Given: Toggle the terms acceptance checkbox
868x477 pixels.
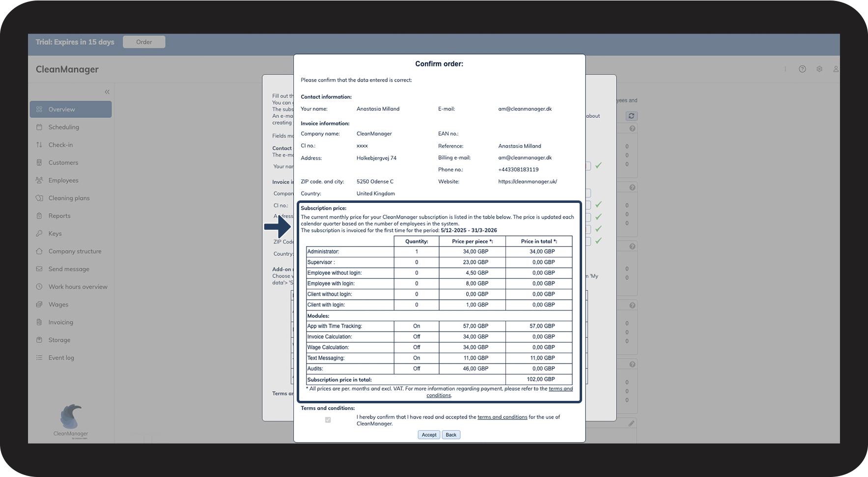Looking at the screenshot, I should click(x=328, y=420).
